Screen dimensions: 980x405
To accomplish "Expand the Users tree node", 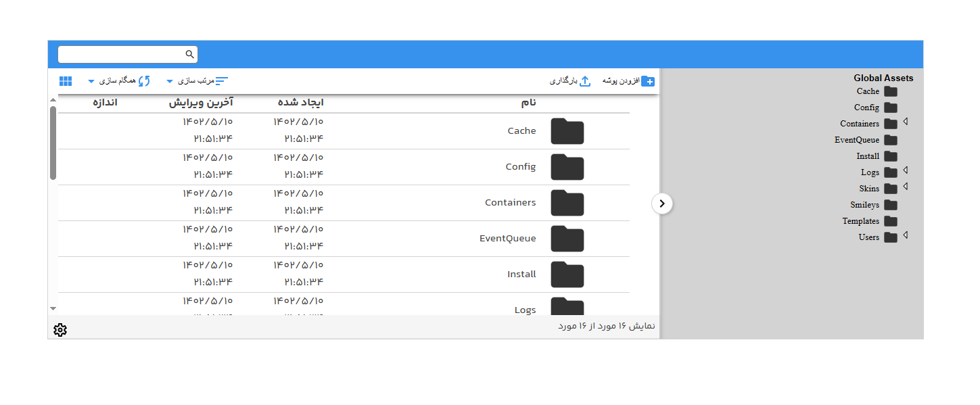I will coord(905,236).
